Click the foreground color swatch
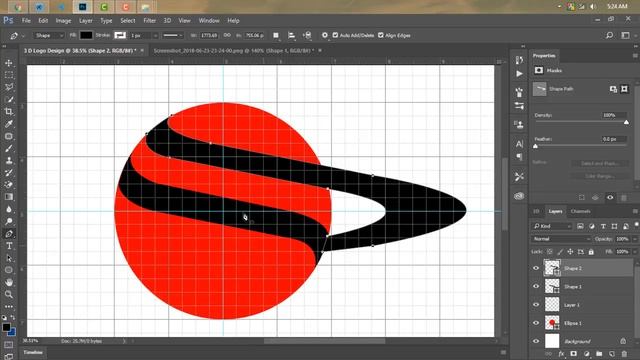The width and height of the screenshot is (640, 360). [x=6, y=327]
